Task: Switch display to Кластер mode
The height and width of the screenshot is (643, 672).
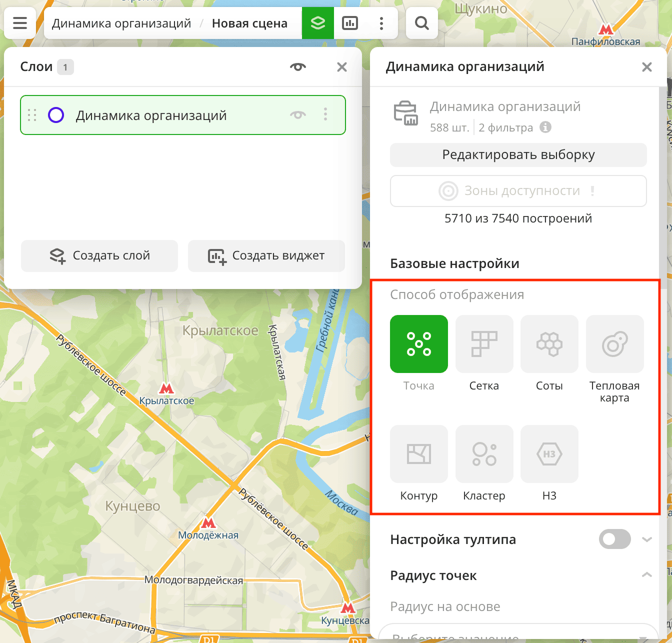Action: 484,454
